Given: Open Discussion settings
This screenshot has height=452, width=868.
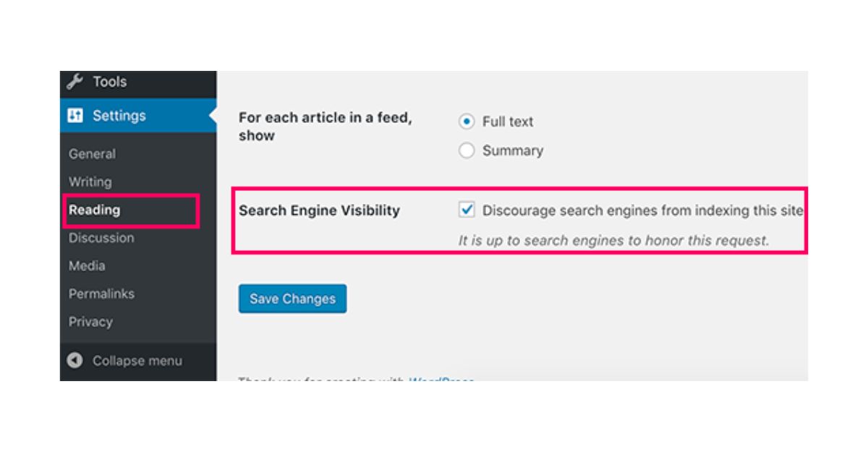Looking at the screenshot, I should tap(101, 238).
